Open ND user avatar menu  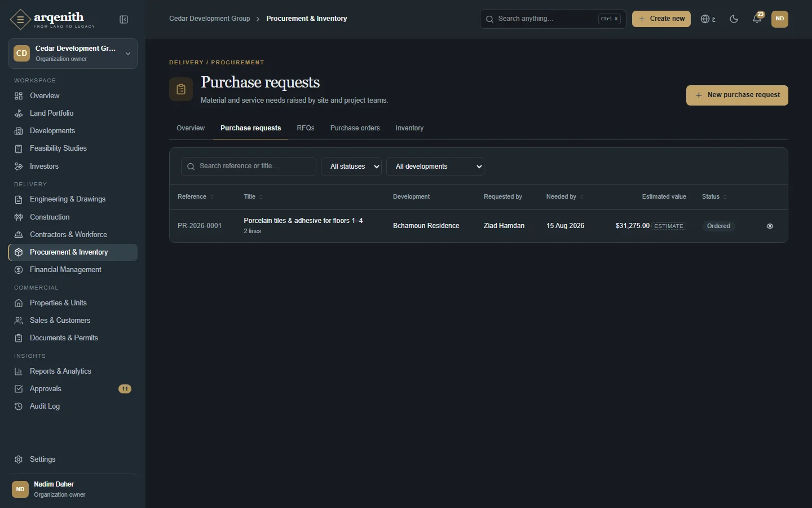coord(780,19)
